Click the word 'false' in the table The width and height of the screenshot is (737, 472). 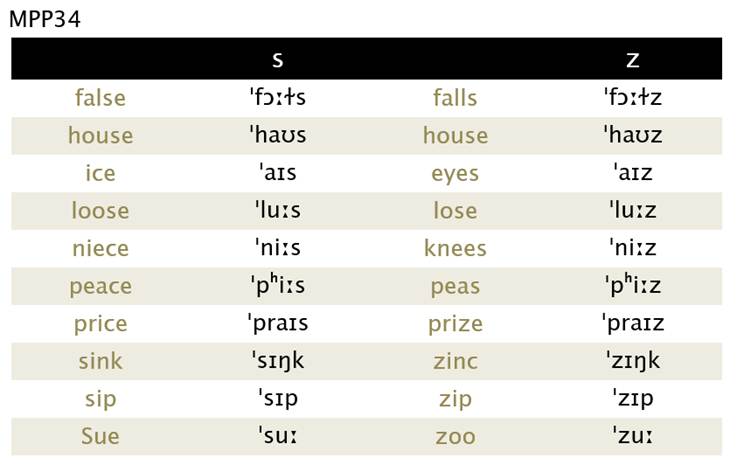(x=100, y=98)
